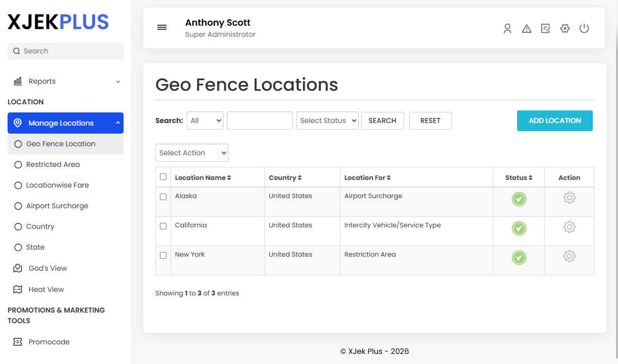
Task: Open the Select Action dropdown
Action: [x=192, y=152]
